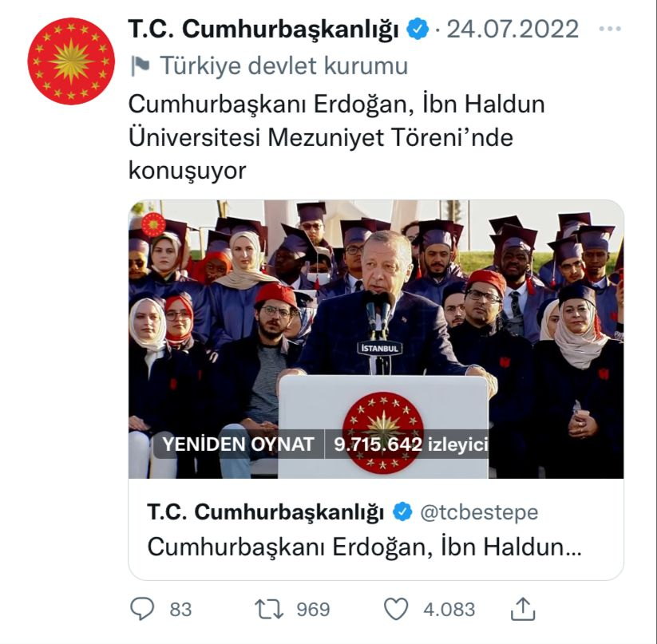Open the @tcbestepe handle
Screen dimensions: 657x644
click(x=479, y=512)
